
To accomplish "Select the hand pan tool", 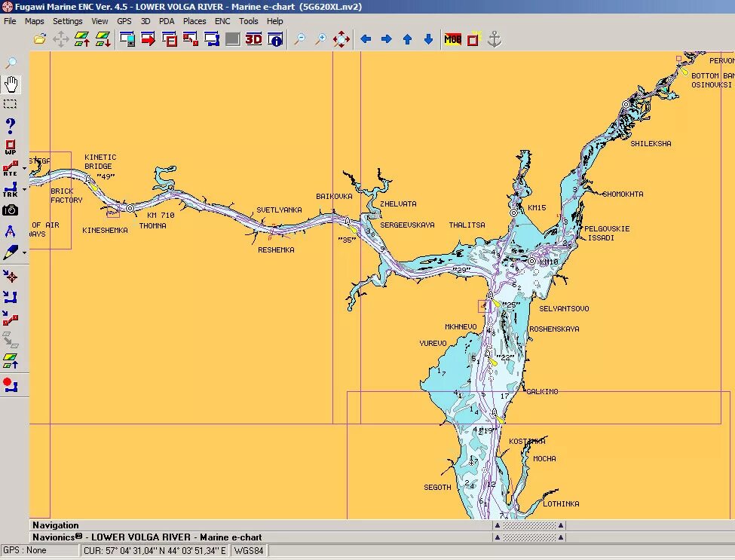I will point(11,84).
